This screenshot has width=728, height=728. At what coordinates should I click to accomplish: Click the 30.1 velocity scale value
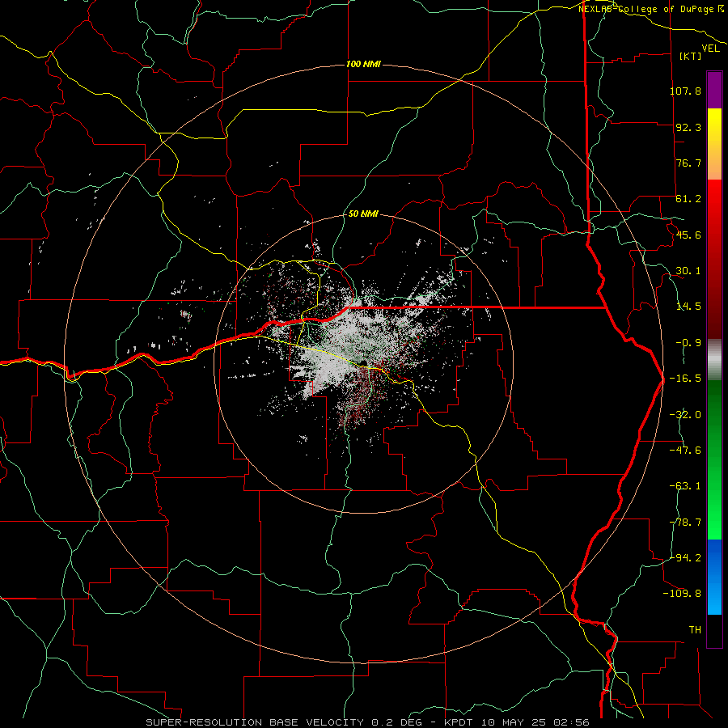tap(688, 271)
